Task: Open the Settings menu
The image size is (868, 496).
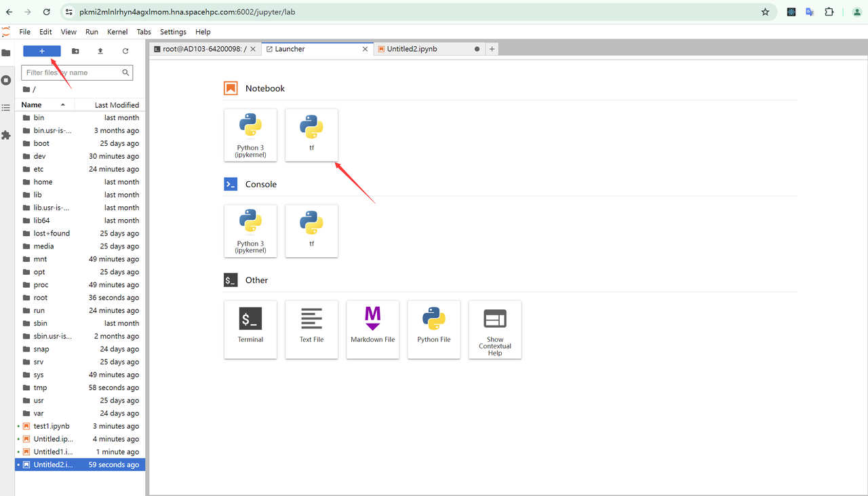Action: (173, 32)
